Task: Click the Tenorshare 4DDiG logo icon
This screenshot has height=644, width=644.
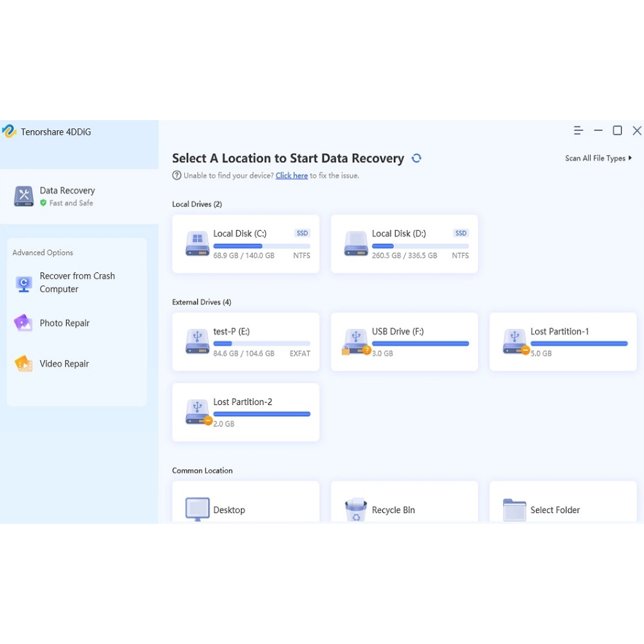Action: click(x=9, y=131)
